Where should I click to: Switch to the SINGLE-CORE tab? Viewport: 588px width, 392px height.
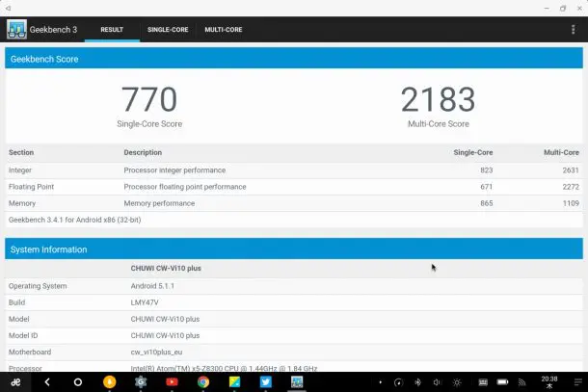click(x=168, y=30)
